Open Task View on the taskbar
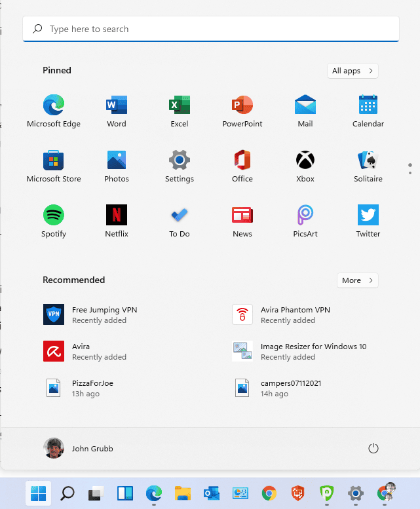This screenshot has height=509, width=420. pyautogui.click(x=96, y=493)
